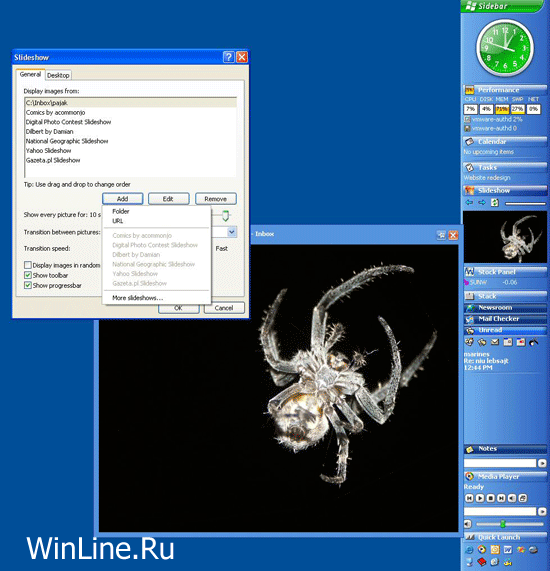Screen dimensions: 550x571
Task: Select More slideshows... menu entry
Action: tap(137, 298)
